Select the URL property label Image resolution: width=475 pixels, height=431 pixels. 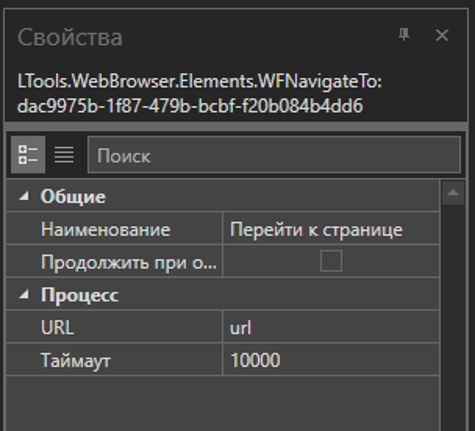point(57,327)
